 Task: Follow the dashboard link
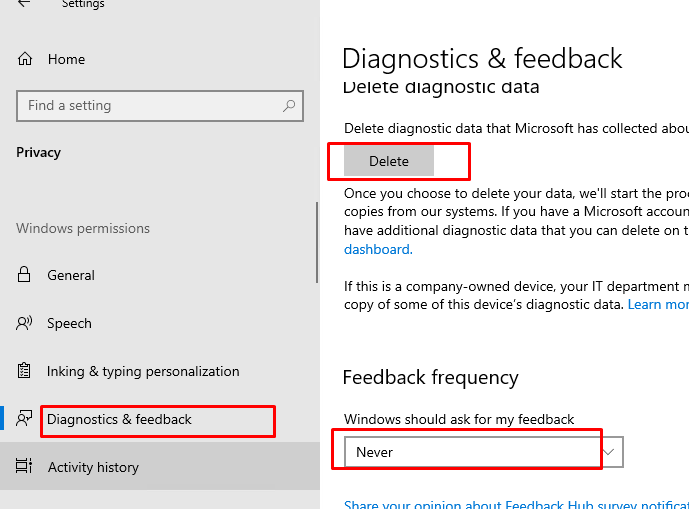(377, 249)
